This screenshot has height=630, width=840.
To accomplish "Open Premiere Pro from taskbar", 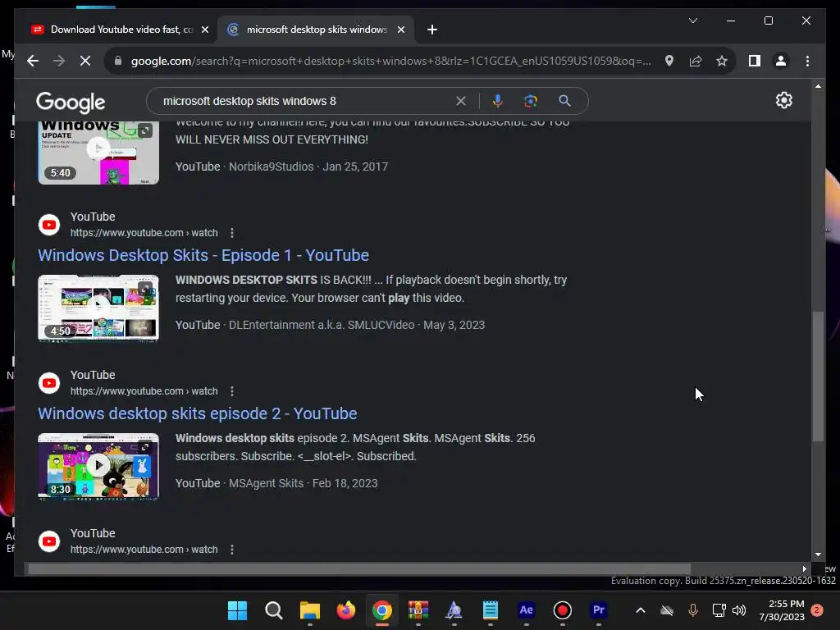I will (598, 610).
